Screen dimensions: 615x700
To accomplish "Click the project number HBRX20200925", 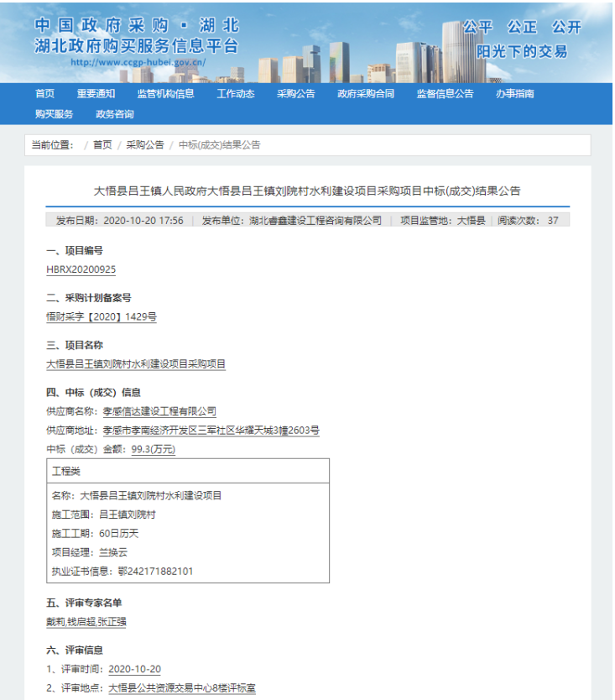I will point(81,270).
